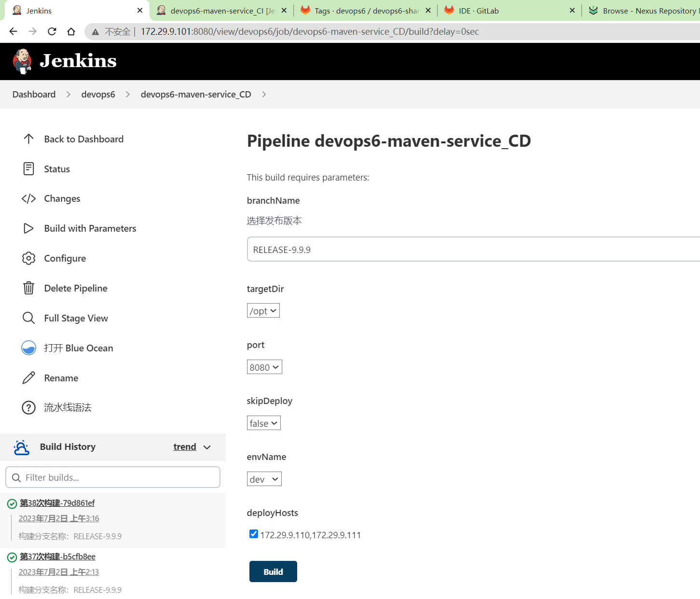Click the browser forward arrow
The image size is (700, 599).
pyautogui.click(x=32, y=31)
